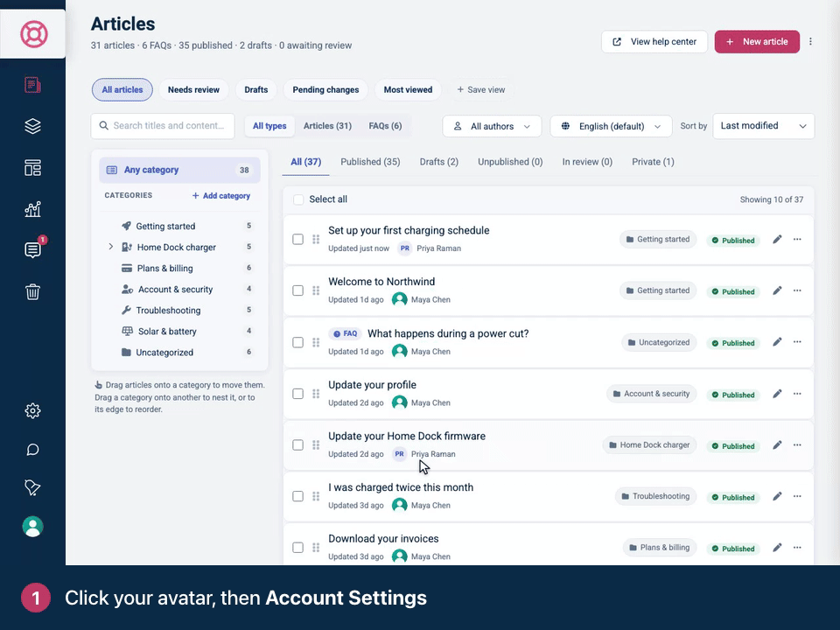The width and height of the screenshot is (840, 630).
Task: Check the Select all checkbox
Action: 298,199
